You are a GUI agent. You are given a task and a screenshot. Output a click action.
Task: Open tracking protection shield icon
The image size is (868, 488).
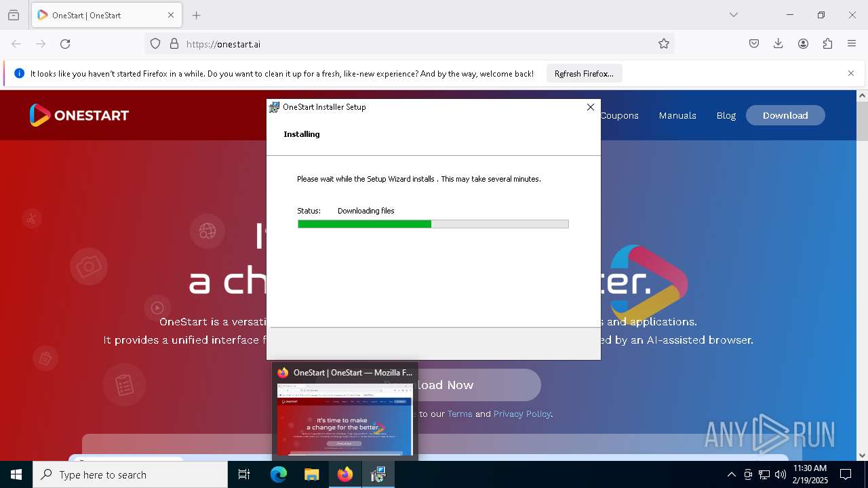[x=155, y=44]
